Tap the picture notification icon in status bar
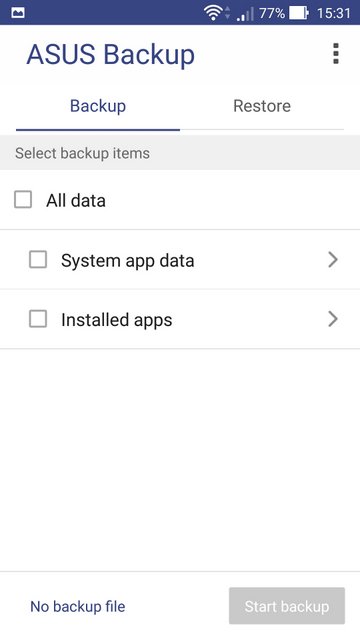 [x=18, y=13]
